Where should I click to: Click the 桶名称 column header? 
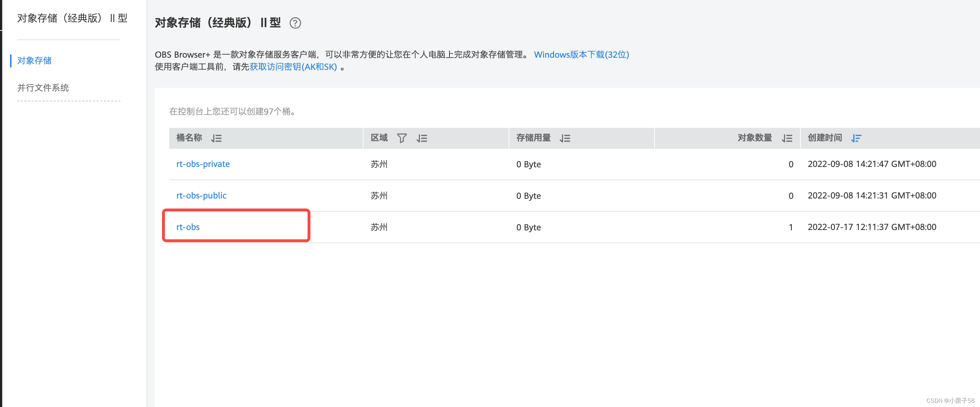pos(189,138)
